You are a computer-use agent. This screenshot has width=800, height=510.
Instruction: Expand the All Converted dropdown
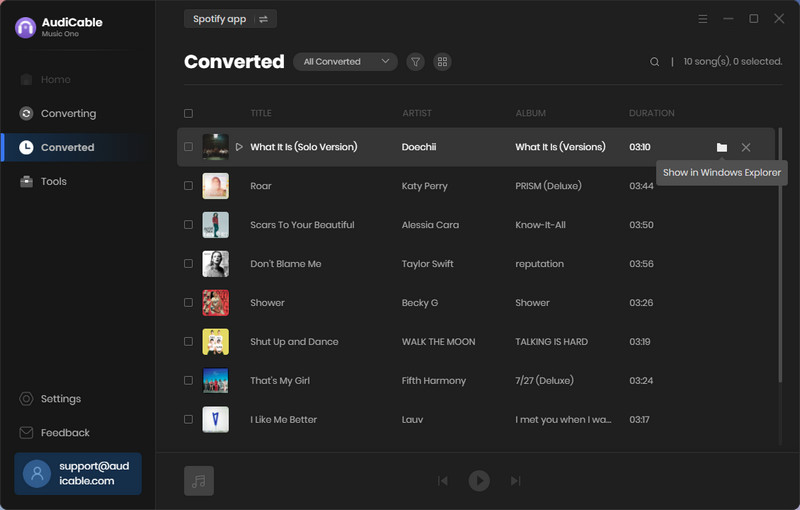(x=345, y=62)
